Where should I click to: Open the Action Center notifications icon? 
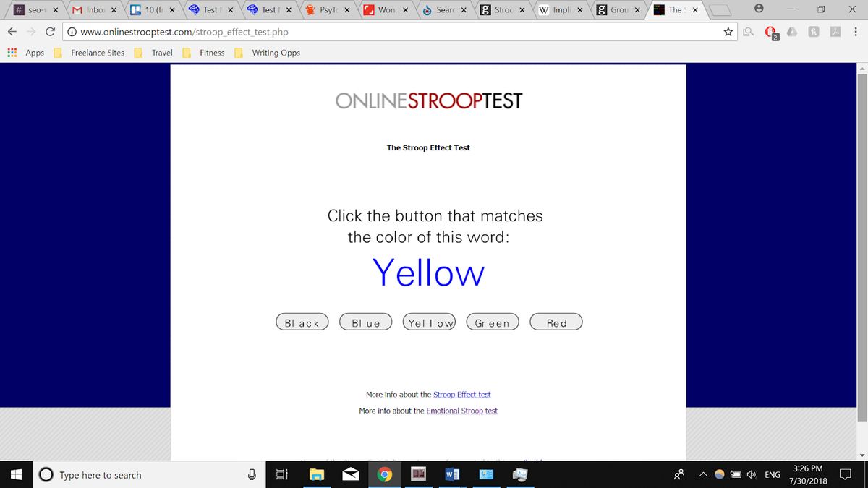click(846, 475)
